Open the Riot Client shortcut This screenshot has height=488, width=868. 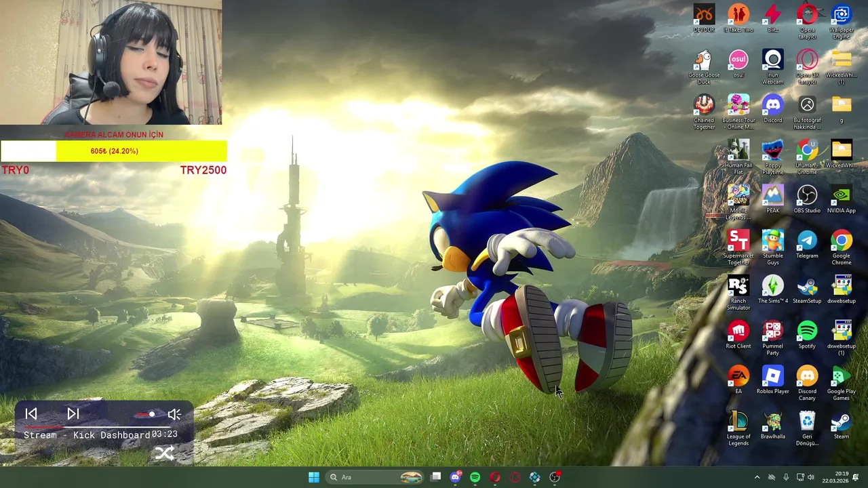(x=738, y=334)
